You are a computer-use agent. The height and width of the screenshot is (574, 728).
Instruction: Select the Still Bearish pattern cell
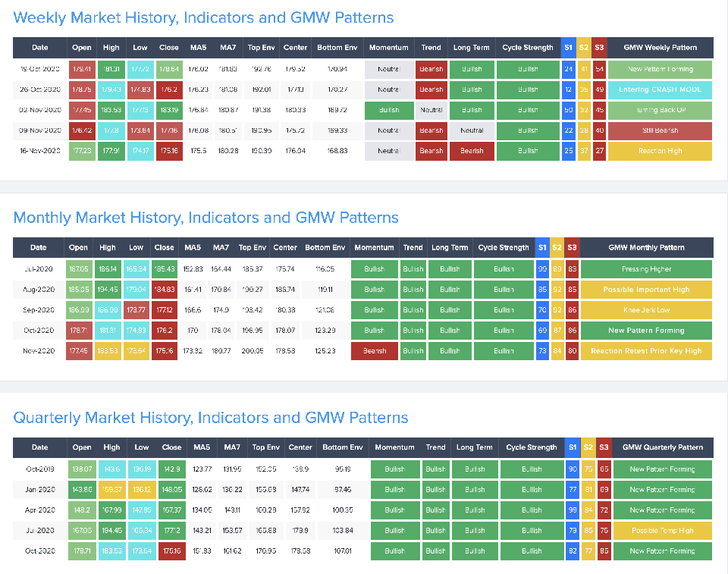click(660, 130)
